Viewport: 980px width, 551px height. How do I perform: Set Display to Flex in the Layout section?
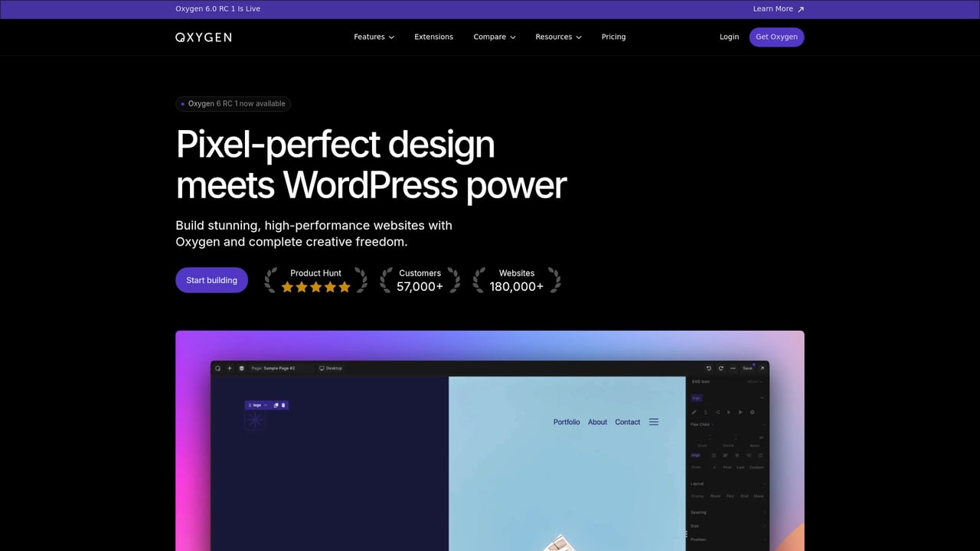point(730,496)
